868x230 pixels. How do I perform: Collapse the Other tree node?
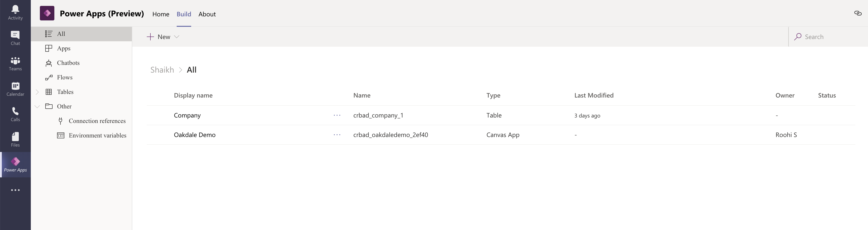pyautogui.click(x=37, y=106)
